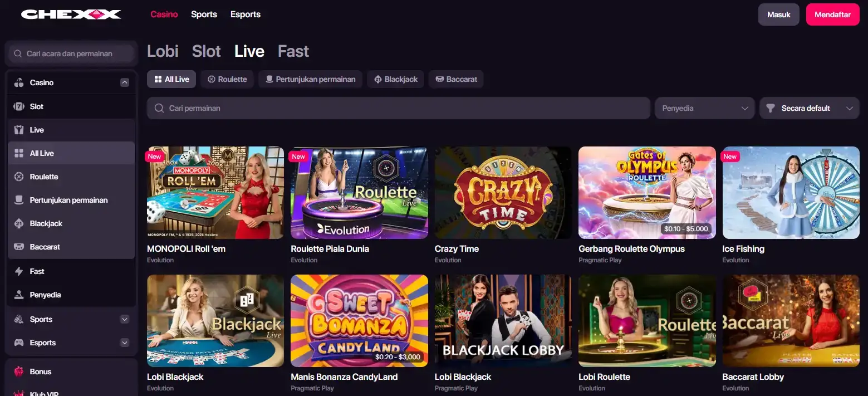Select the Baccarat filter chip
This screenshot has width=868, height=396.
456,79
